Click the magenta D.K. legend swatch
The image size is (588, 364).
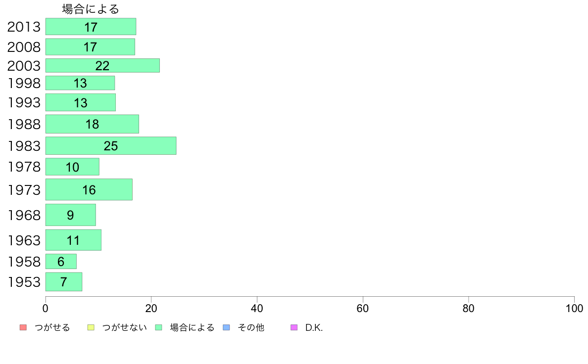pyautogui.click(x=294, y=327)
